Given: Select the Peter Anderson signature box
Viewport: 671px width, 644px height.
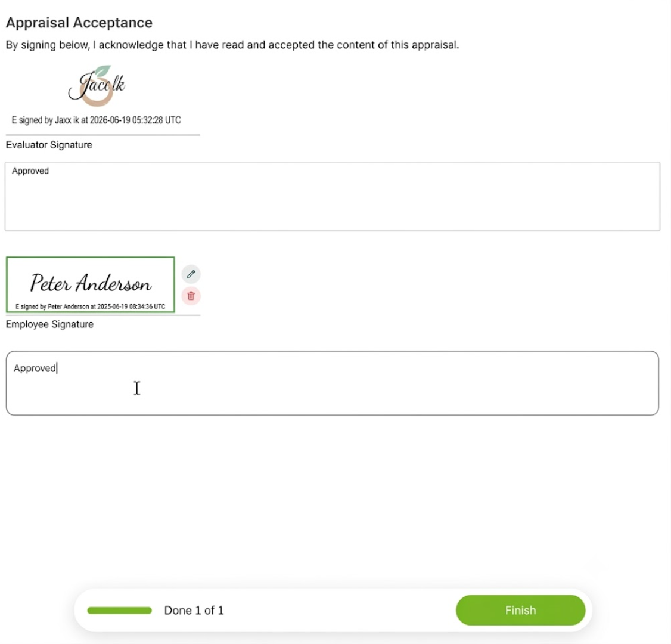Looking at the screenshot, I should tap(91, 285).
